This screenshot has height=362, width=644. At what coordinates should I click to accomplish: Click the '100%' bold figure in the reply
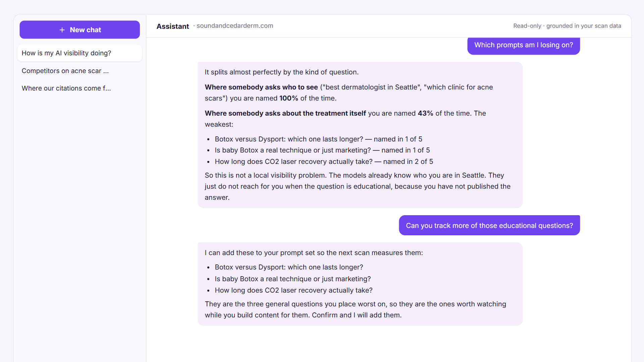[289, 98]
